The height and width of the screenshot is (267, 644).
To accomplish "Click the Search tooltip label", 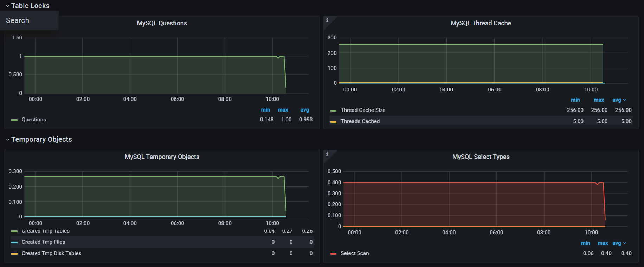I will point(18,20).
